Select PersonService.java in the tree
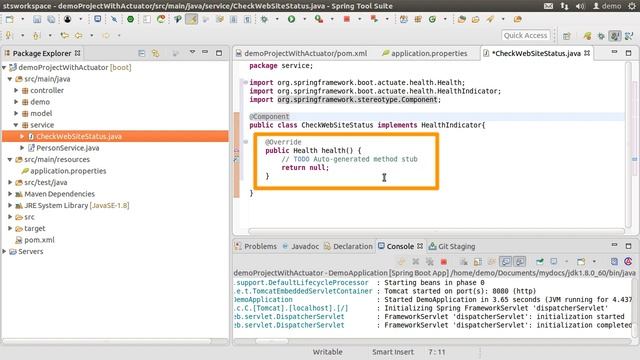 pyautogui.click(x=67, y=148)
